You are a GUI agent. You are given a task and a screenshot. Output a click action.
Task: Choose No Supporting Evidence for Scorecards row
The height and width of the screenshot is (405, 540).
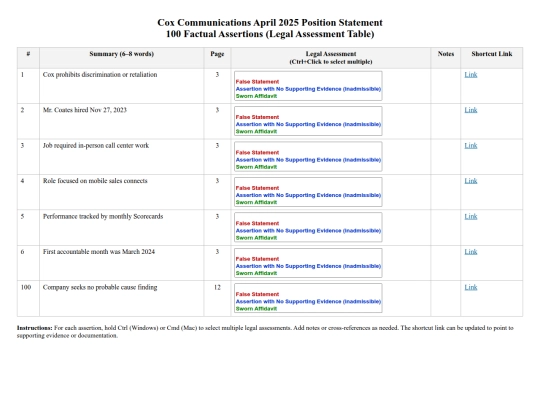tap(308, 231)
